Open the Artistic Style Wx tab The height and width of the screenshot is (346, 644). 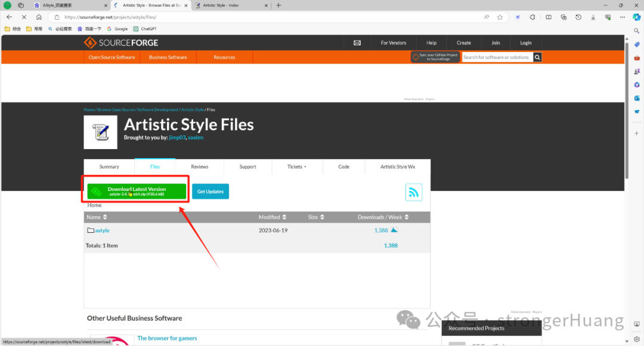click(398, 167)
